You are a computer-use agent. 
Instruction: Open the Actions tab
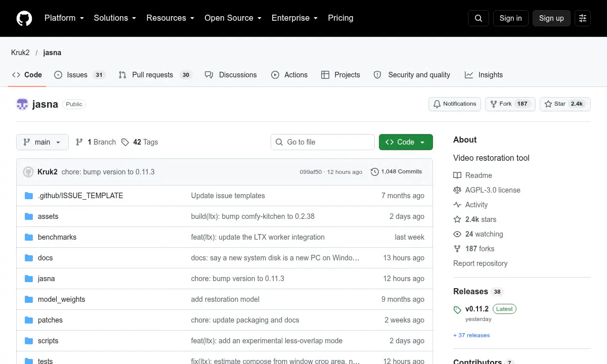pyautogui.click(x=289, y=75)
